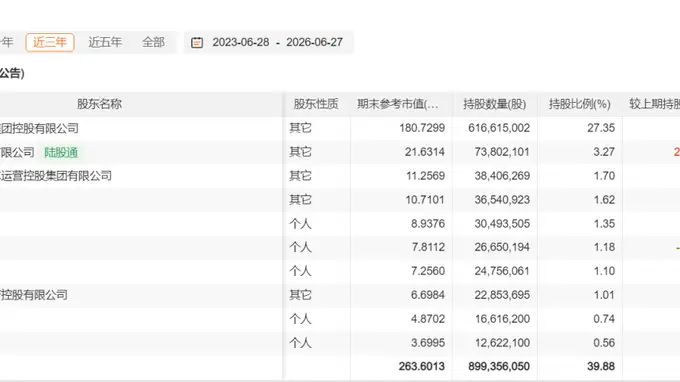
Task: Open the 团控股有限公司 shareholder row
Action: click(39, 128)
